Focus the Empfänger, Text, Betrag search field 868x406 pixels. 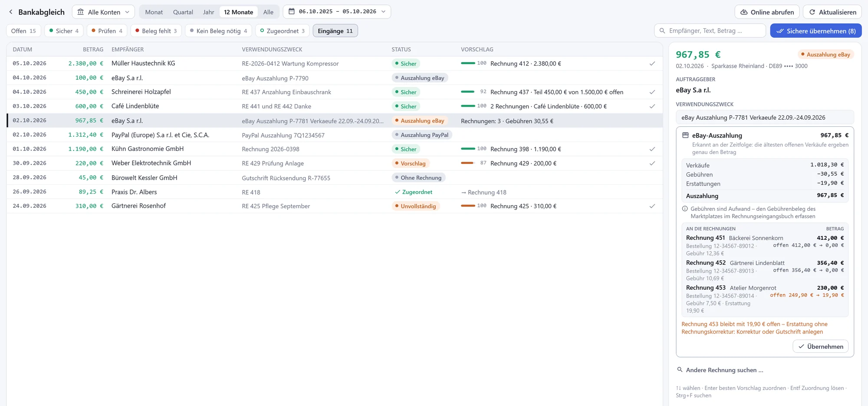click(x=710, y=31)
